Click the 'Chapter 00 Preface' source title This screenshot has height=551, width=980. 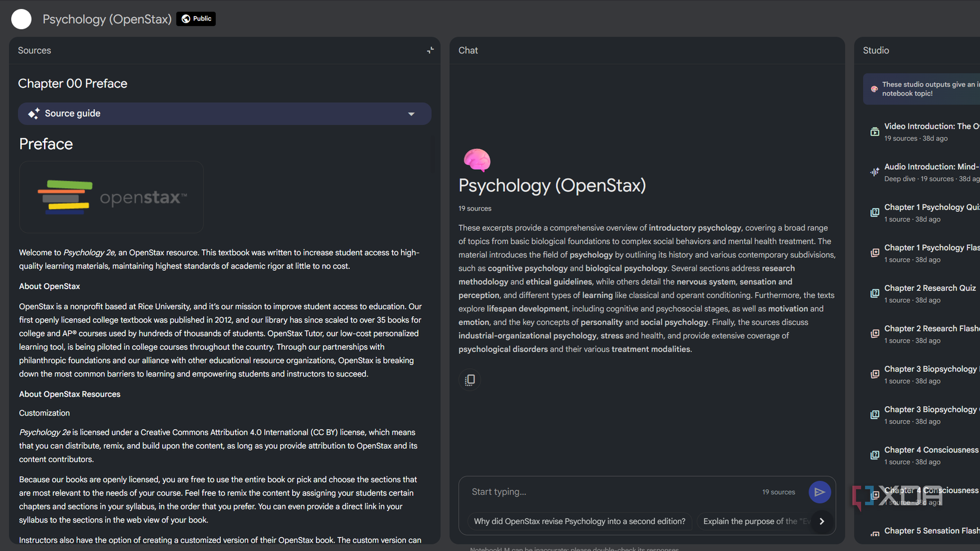pyautogui.click(x=72, y=84)
